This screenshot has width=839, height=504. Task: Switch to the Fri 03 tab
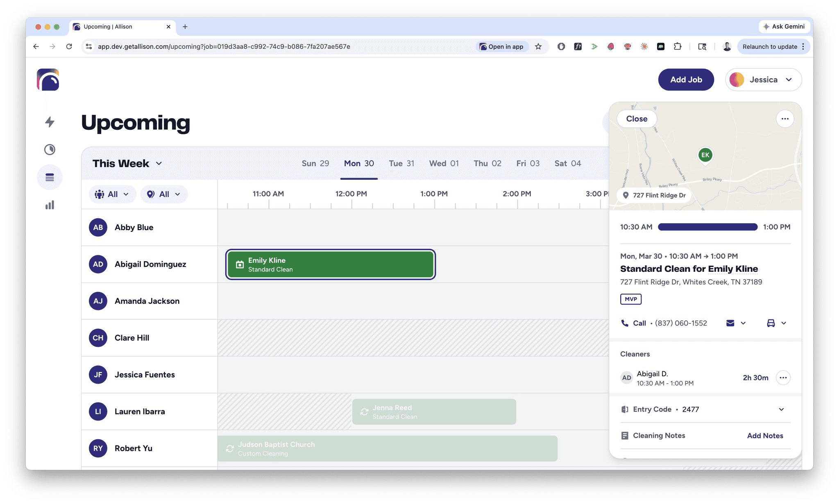[x=528, y=163]
